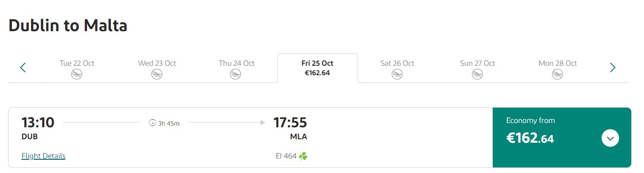Viewport: 644px width, 173px height.
Task: Select the Tue 22 Oct date tab
Action: point(77,68)
